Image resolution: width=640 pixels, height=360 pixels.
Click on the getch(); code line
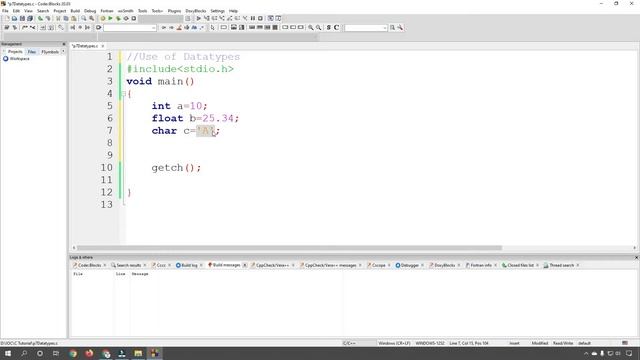(176, 167)
